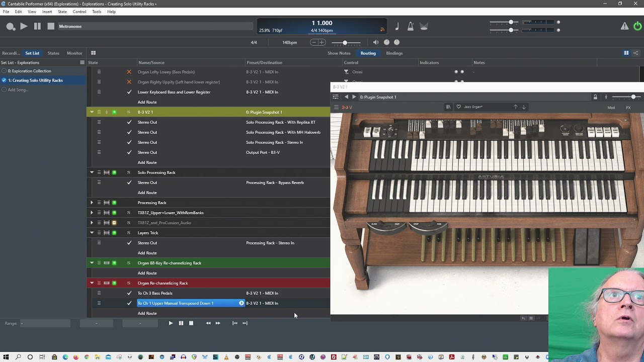
Task: Click Add Route under B-3 V2 1
Action: (x=147, y=162)
